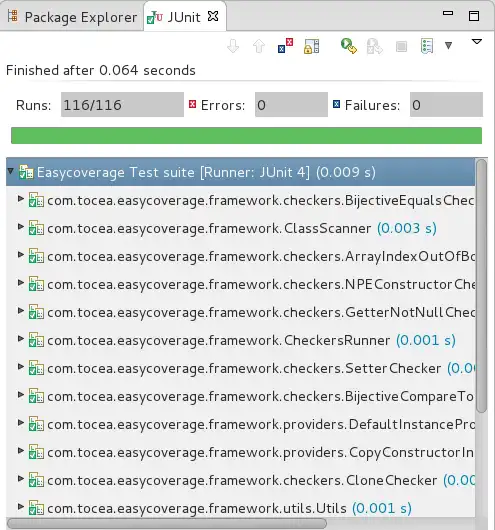Click 'Finished after 0.064 seconds' text
495x530 pixels.
click(x=101, y=70)
